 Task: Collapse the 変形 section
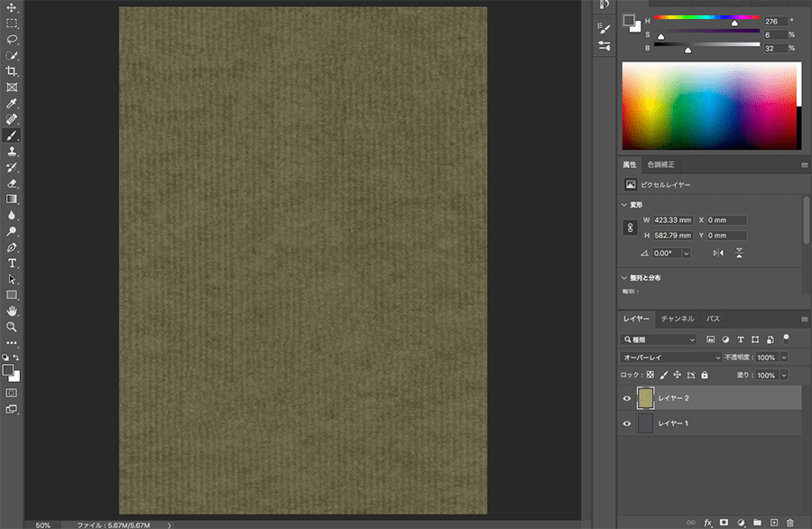click(625, 205)
